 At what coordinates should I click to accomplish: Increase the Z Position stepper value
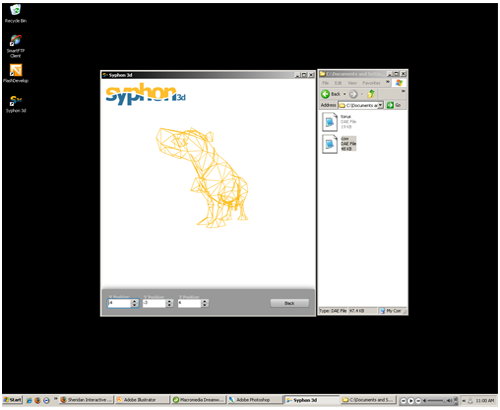pos(205,301)
